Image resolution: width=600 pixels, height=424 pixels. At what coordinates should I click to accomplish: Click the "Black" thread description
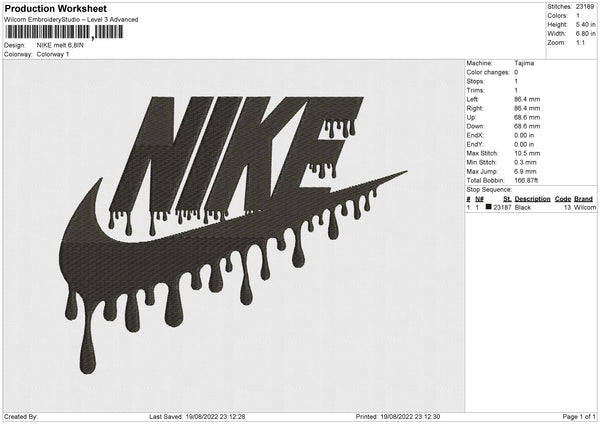(x=523, y=207)
